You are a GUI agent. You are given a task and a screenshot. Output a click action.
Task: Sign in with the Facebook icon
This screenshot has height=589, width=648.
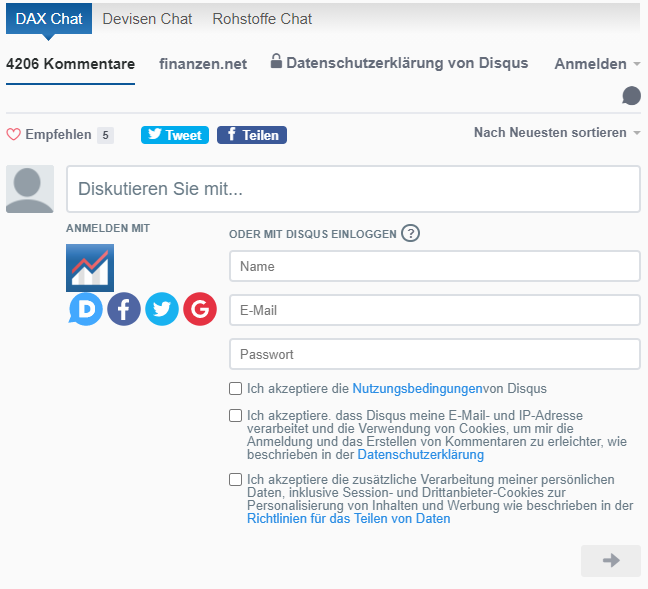tap(124, 310)
